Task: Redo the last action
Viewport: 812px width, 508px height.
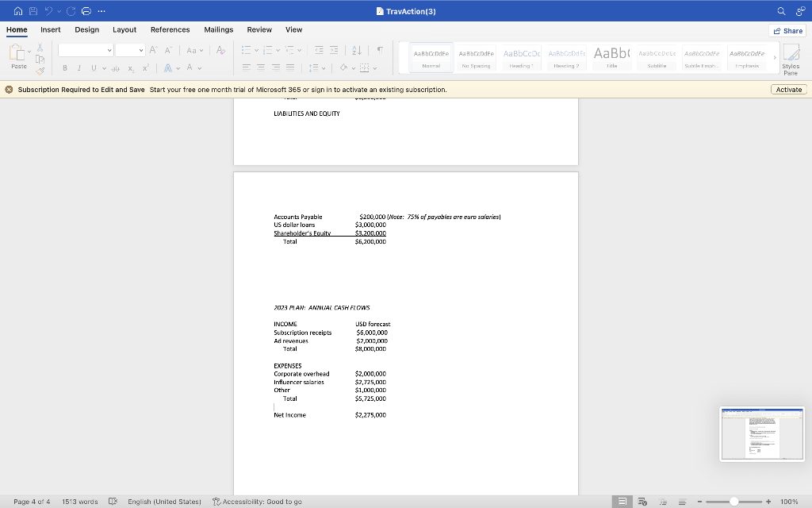Action: (71, 11)
